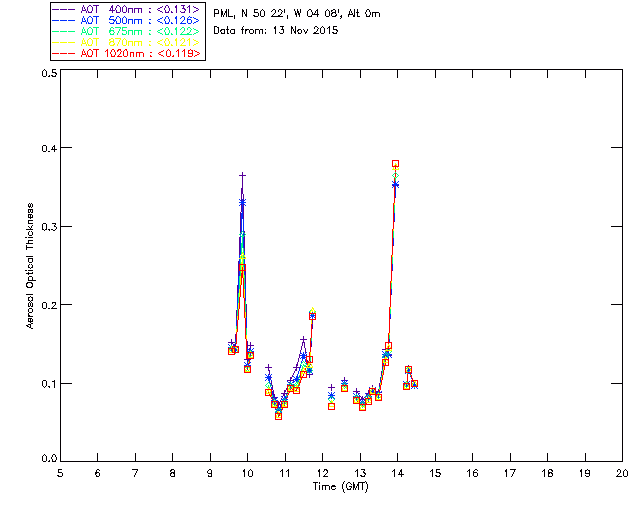Click the x-axis label 19

point(585,473)
